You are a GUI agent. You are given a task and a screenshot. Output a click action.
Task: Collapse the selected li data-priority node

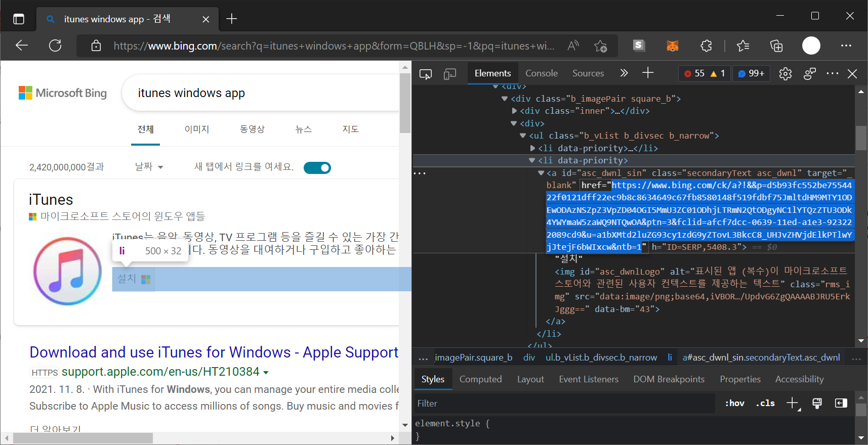pyautogui.click(x=532, y=160)
